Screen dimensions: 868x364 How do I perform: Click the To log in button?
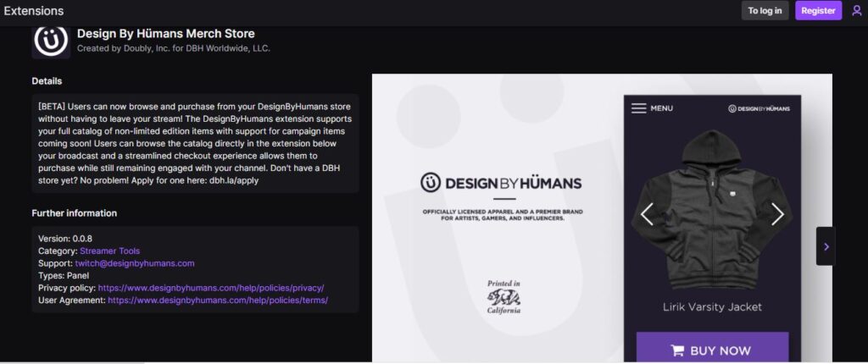pyautogui.click(x=765, y=10)
